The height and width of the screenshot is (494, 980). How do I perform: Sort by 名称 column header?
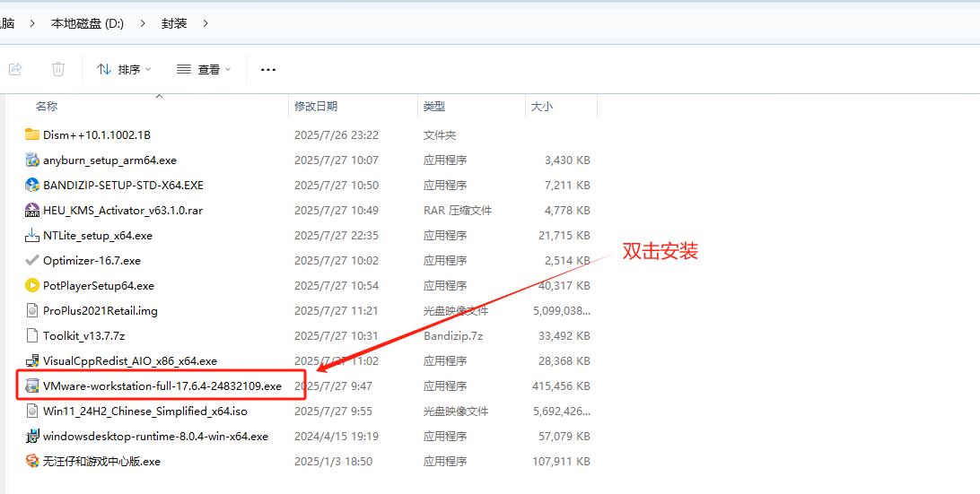pos(47,106)
